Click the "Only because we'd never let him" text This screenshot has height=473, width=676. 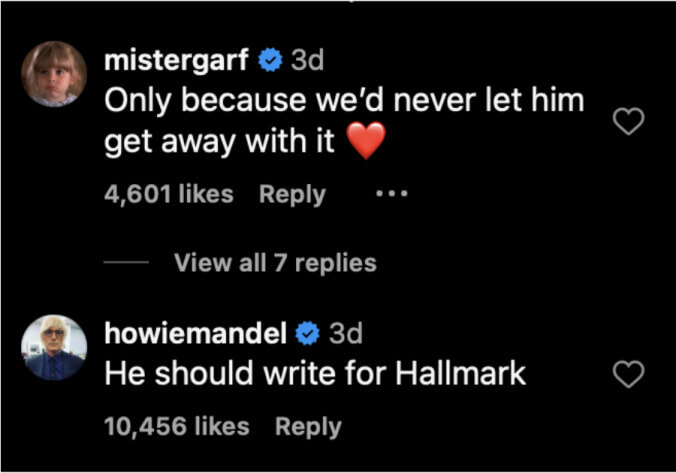(344, 101)
